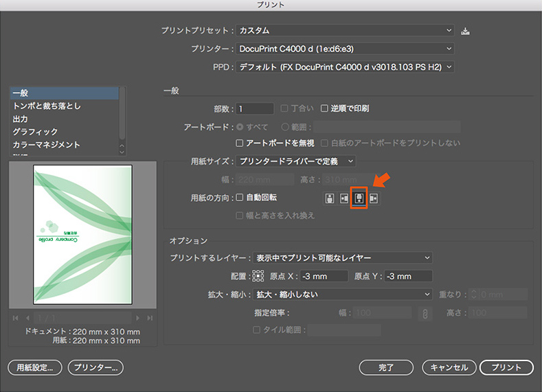
Task: Click the preview page number field
Action: (x=83, y=318)
